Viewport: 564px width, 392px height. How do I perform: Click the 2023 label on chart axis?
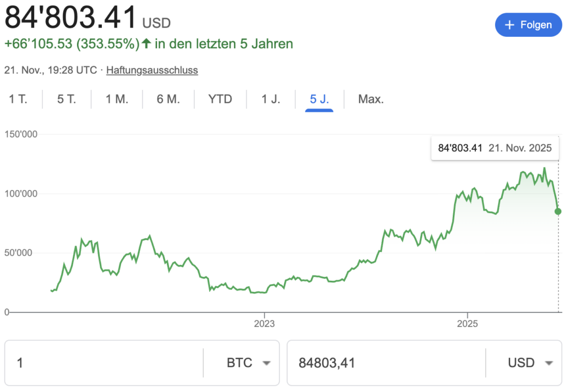coord(264,323)
